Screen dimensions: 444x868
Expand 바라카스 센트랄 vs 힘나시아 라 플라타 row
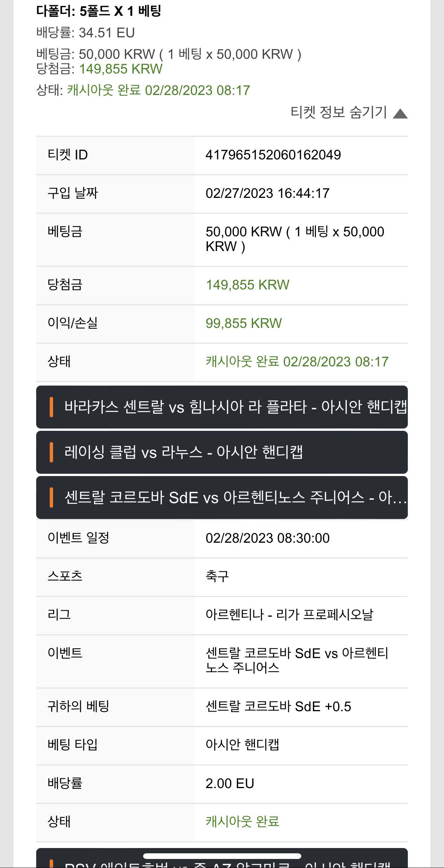click(x=222, y=407)
